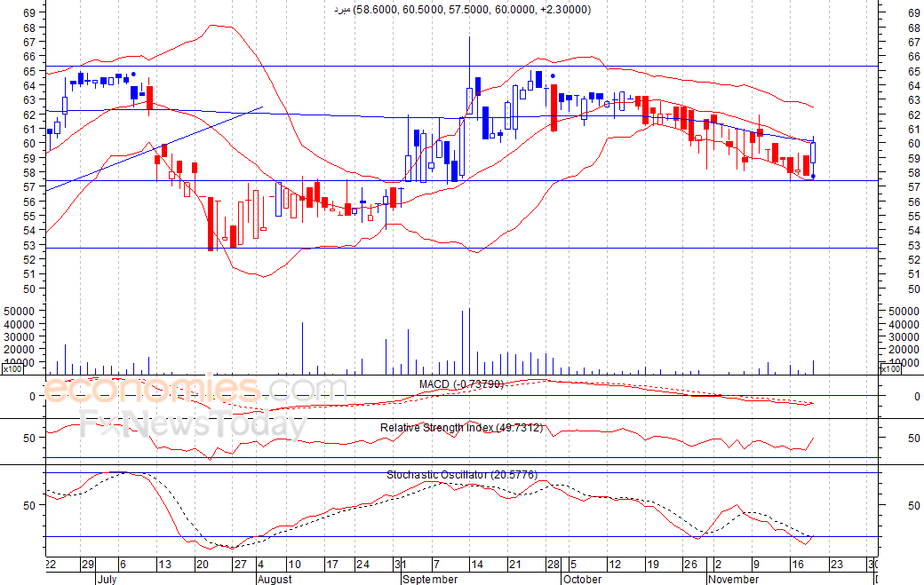Click the 57 price label on the right axis
Screen dimensions: 924x585
914,187
